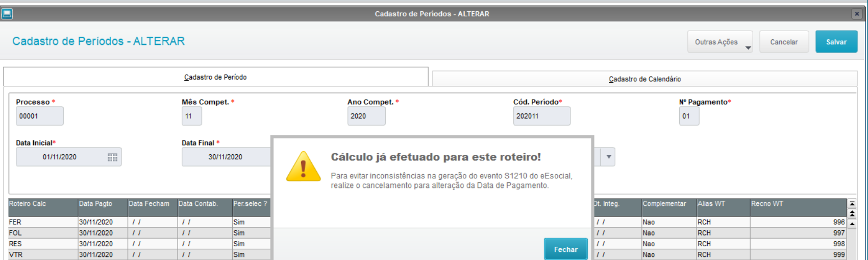Jump to top with the grid scroll button
The height and width of the screenshot is (260, 868).
point(852,203)
